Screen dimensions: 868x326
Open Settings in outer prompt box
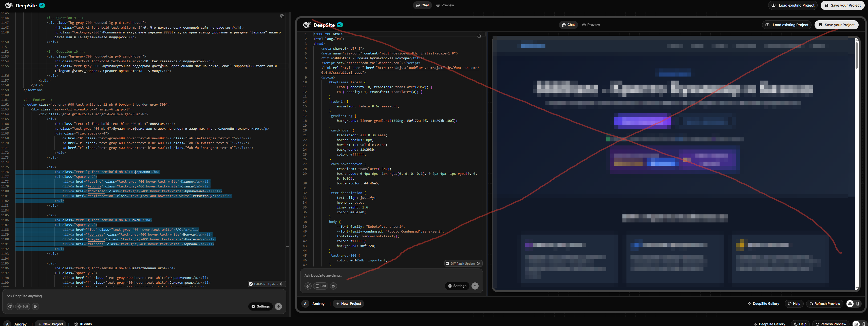[x=260, y=306]
